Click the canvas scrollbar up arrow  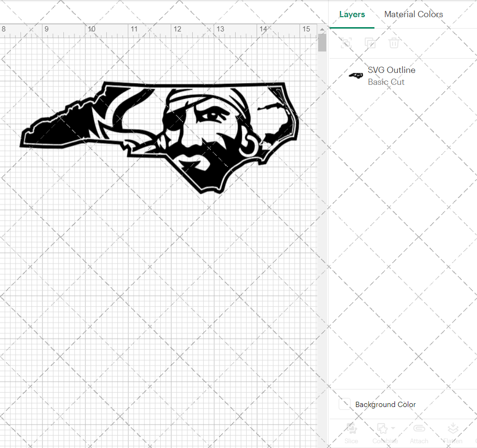click(x=322, y=29)
